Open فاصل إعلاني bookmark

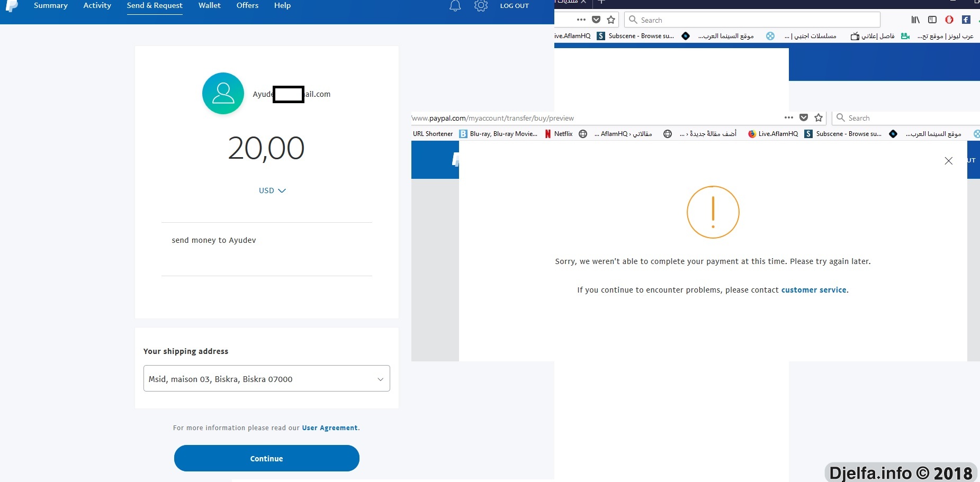tap(873, 36)
